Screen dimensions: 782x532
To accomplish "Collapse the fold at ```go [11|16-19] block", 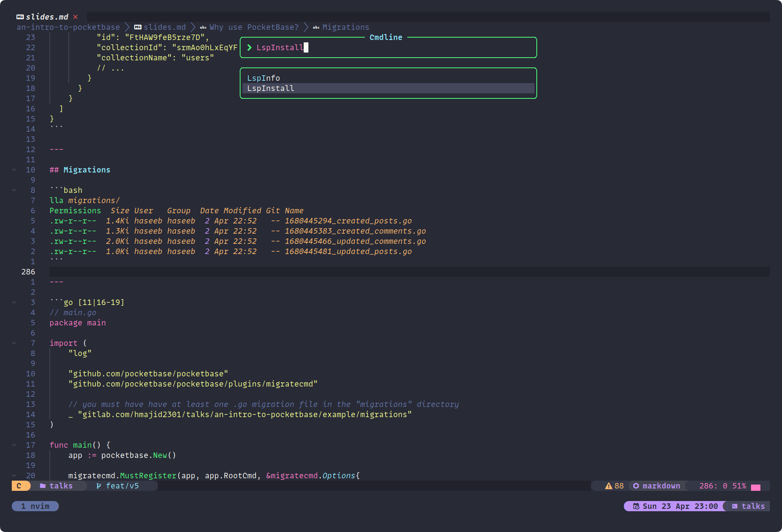I will [15, 302].
